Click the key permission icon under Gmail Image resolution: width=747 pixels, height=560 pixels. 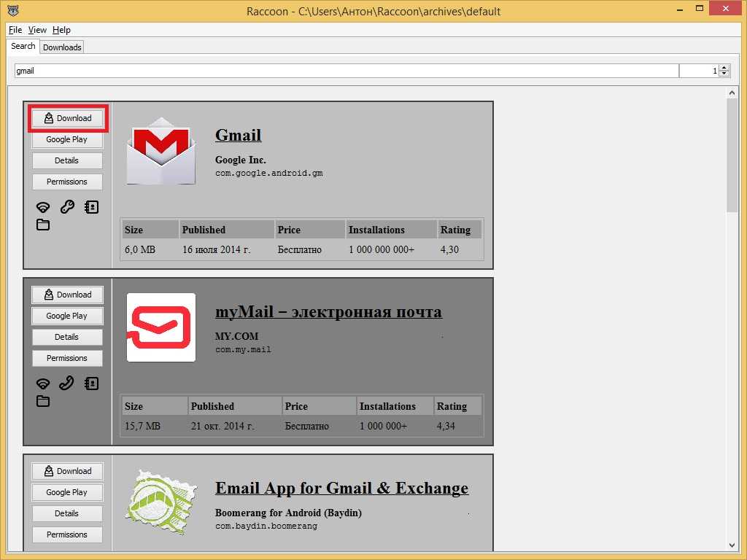pyautogui.click(x=67, y=207)
